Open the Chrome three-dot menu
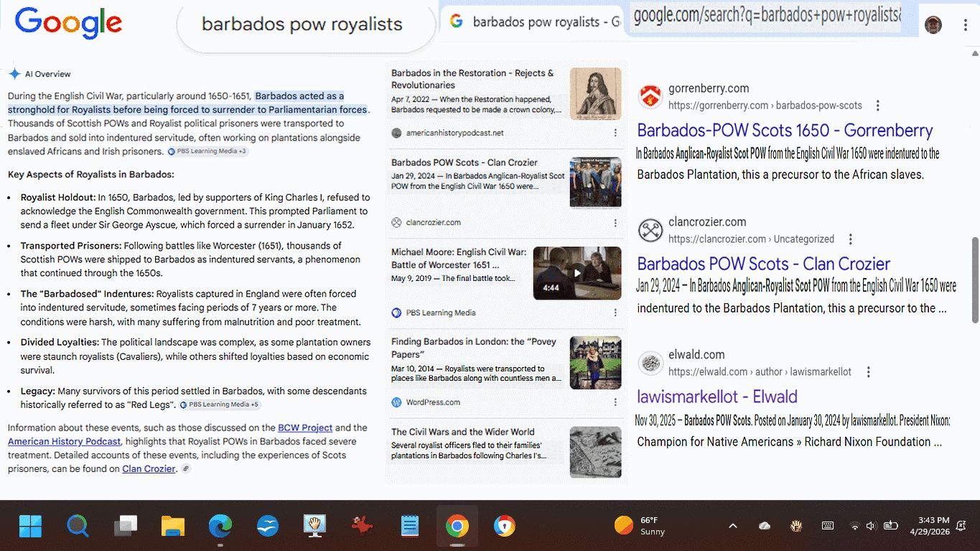The width and height of the screenshot is (980, 551). pos(966,25)
